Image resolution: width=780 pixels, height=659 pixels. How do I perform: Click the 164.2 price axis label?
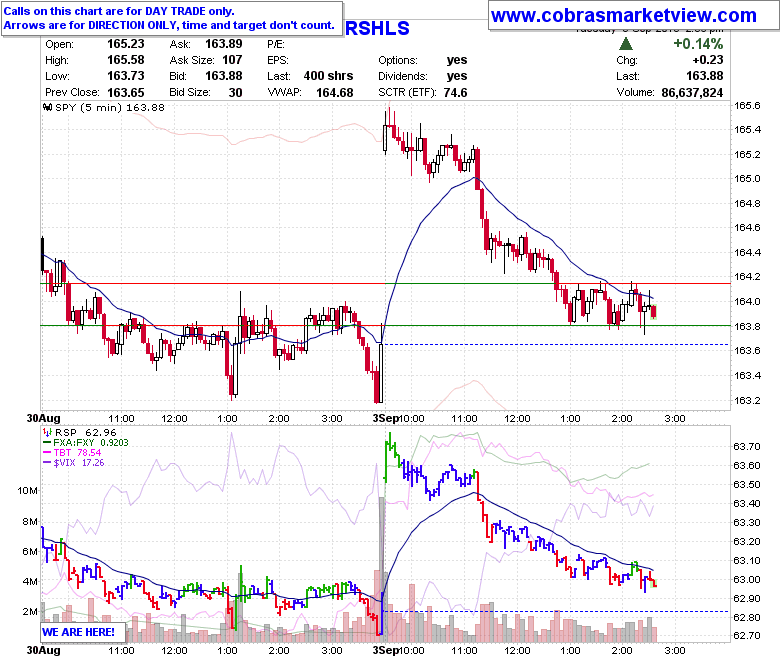[x=747, y=277]
